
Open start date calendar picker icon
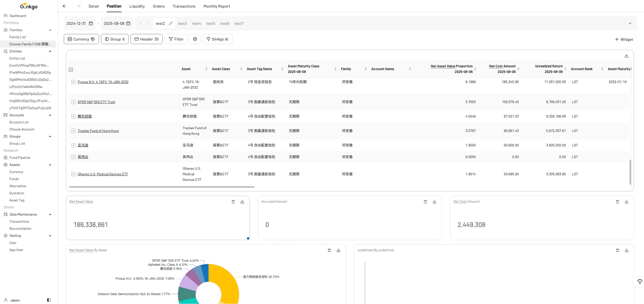point(91,23)
